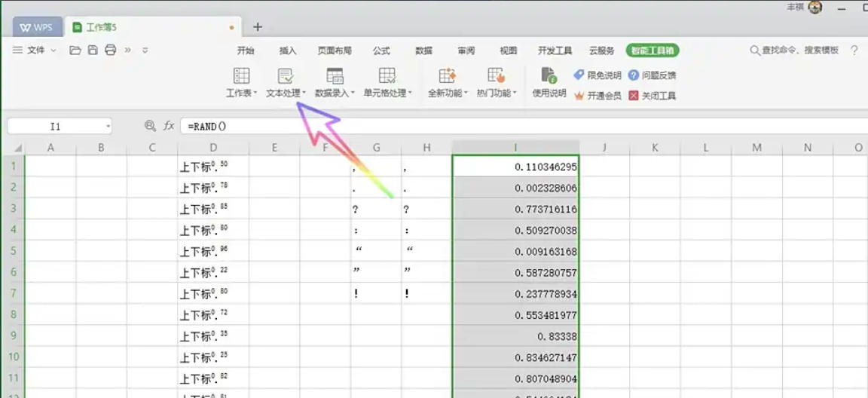Viewport: 868px width, 398px height.
Task: Click cell with 0.509270038
Action: click(x=515, y=230)
